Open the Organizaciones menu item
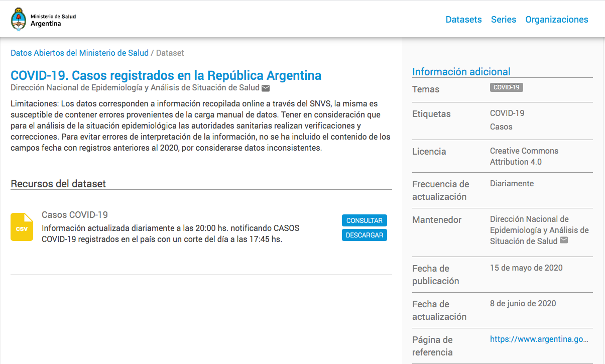 [x=557, y=20]
